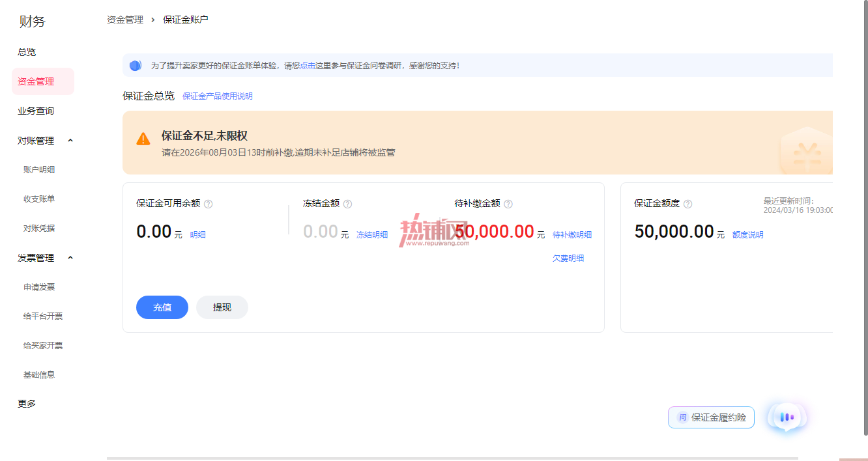Select 申请发票 under 发票管理
868x461 pixels.
tap(39, 286)
